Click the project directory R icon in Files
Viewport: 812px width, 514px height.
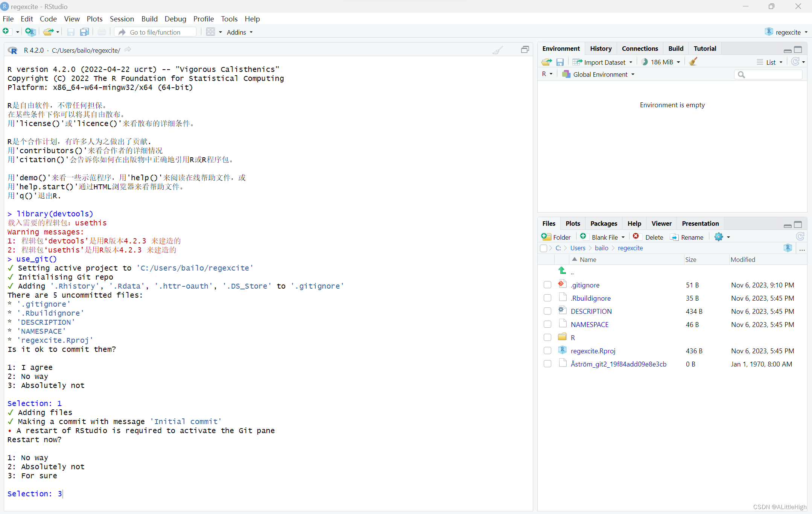click(788, 248)
